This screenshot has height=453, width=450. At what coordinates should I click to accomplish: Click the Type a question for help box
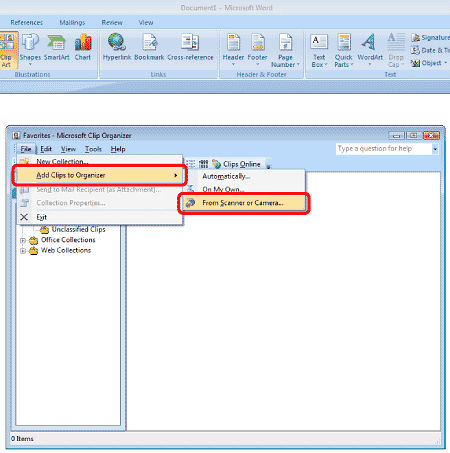(384, 149)
